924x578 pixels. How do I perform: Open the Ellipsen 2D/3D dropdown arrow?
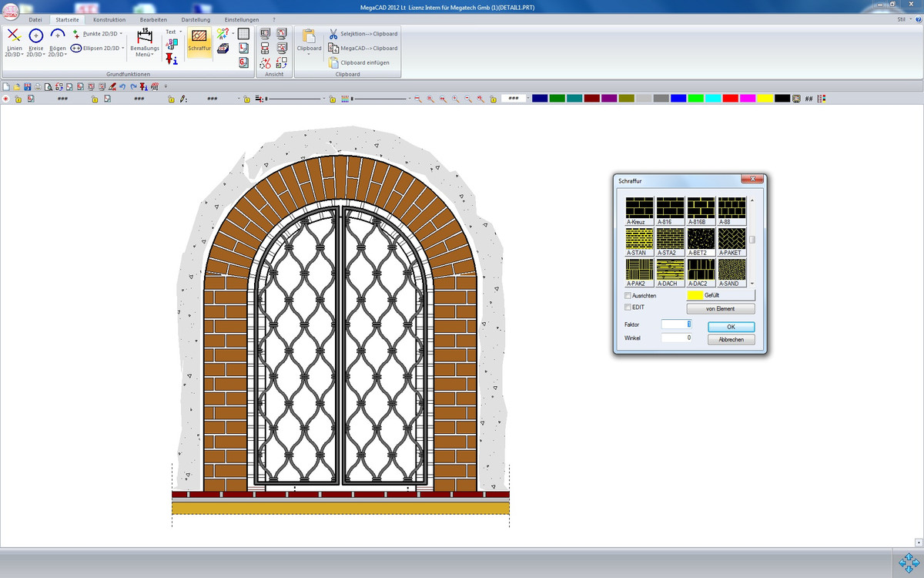pos(122,48)
